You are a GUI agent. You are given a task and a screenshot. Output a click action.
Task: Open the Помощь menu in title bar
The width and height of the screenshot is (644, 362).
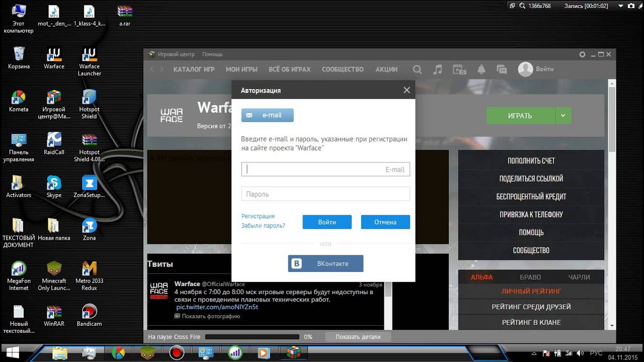click(212, 54)
